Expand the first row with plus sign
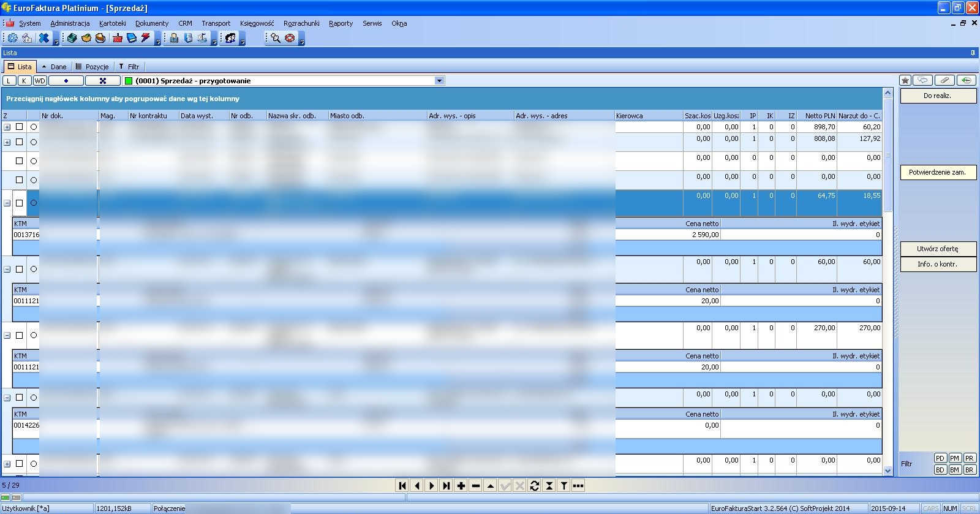Viewport: 980px width, 514px height. click(x=7, y=127)
